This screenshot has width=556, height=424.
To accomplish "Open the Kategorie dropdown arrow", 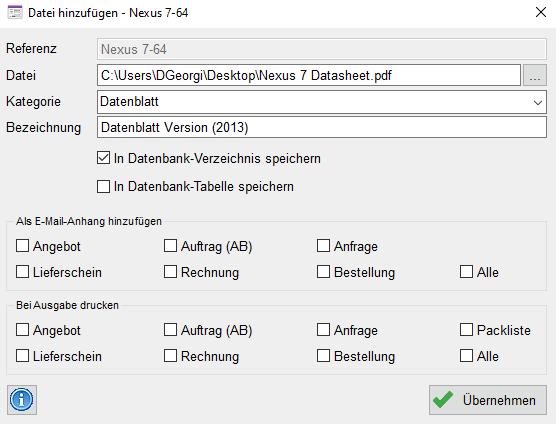I will pos(538,102).
